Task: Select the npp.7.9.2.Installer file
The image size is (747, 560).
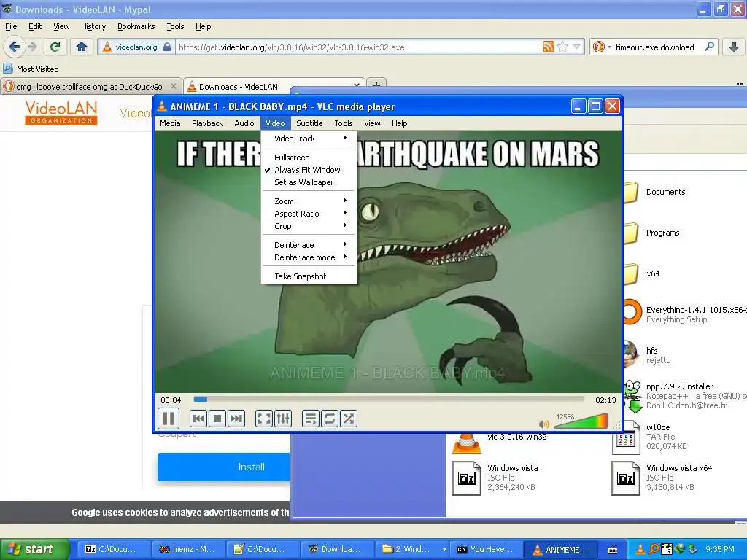Action: tap(684, 396)
